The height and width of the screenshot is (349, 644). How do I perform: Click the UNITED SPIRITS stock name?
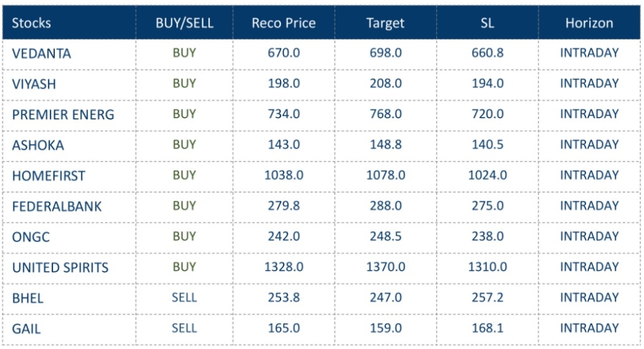[x=60, y=267]
